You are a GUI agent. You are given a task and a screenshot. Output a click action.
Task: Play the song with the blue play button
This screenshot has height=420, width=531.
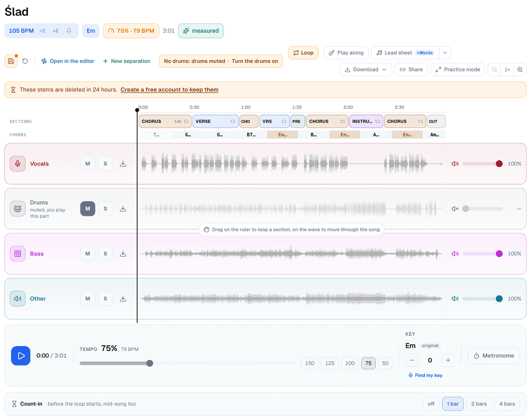click(x=21, y=356)
